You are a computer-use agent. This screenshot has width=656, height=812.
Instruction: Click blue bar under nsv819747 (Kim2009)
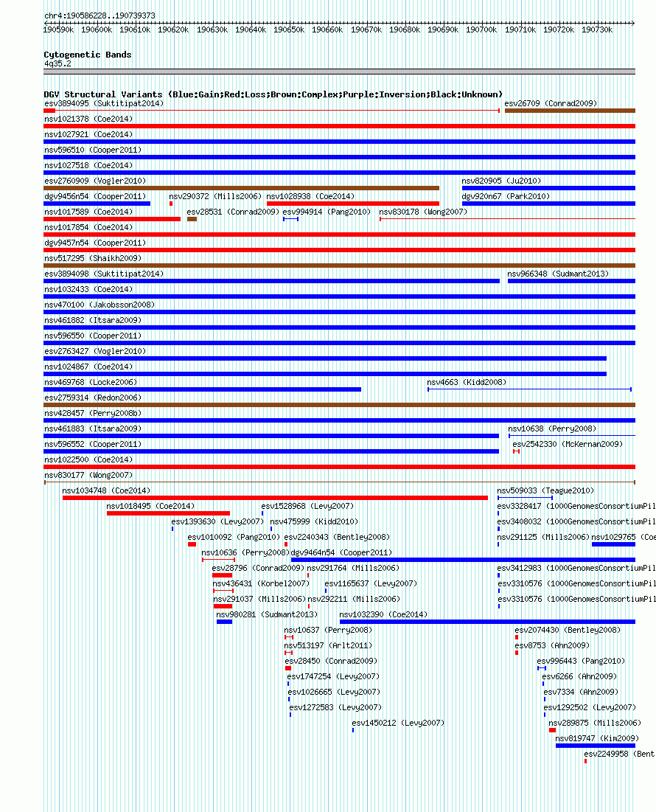[596, 746]
